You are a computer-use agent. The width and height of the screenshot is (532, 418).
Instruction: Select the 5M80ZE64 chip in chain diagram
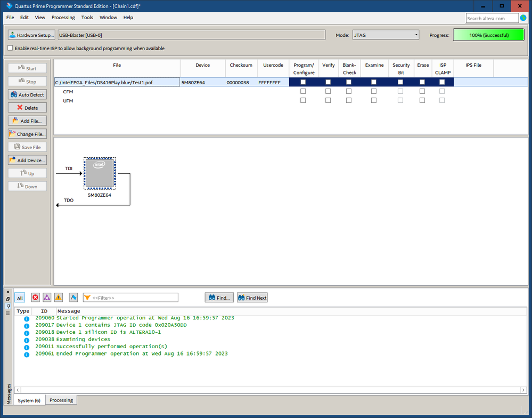coord(100,173)
